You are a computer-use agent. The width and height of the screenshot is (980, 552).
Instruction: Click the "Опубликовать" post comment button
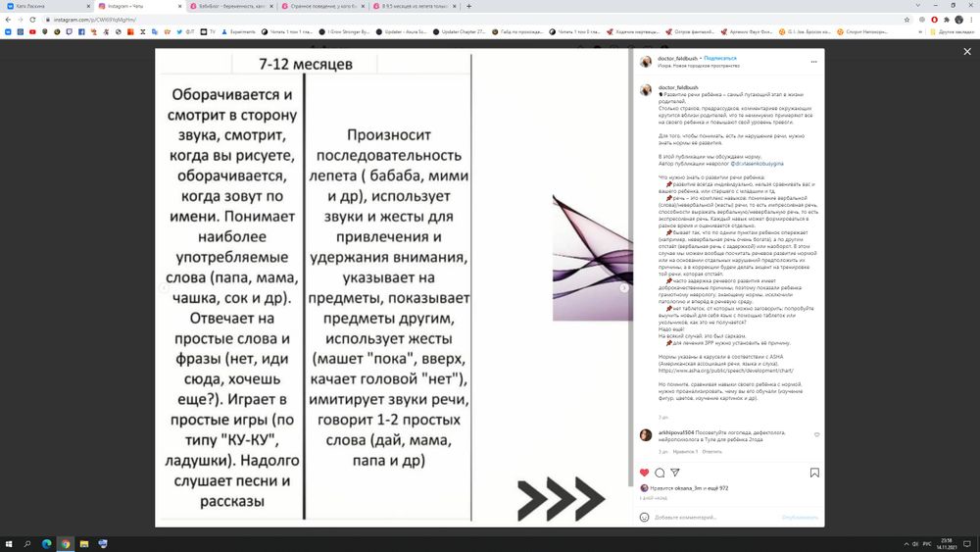[800, 517]
